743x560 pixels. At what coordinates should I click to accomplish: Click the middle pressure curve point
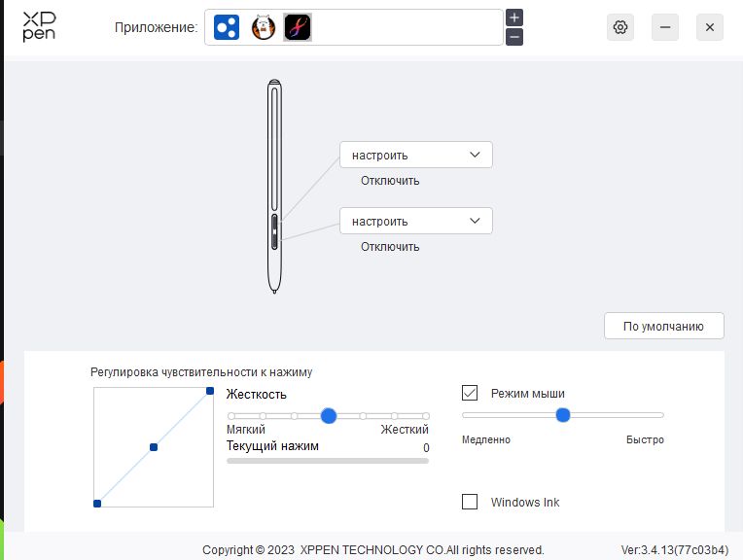(154, 447)
